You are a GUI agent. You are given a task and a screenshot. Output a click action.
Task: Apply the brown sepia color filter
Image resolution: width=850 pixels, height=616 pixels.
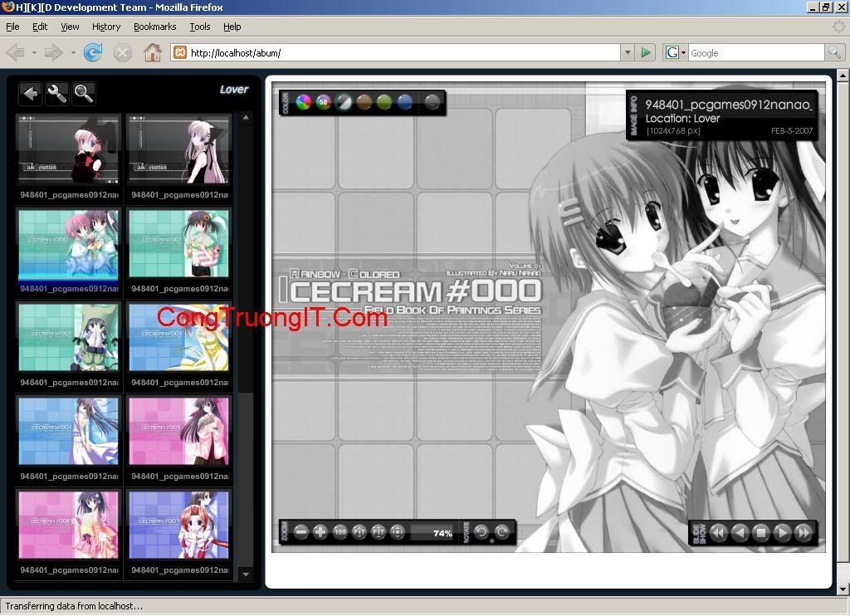(364, 102)
